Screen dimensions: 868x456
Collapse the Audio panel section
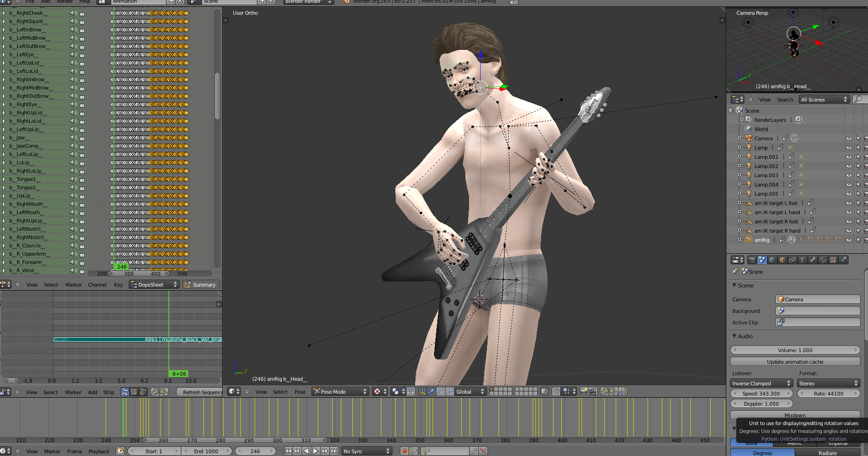click(x=734, y=336)
